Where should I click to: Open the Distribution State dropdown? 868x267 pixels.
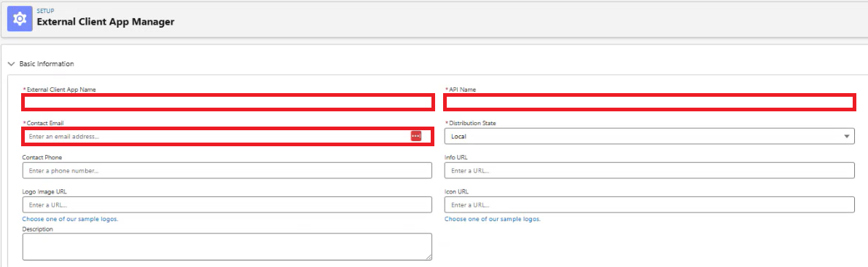pyautogui.click(x=649, y=136)
